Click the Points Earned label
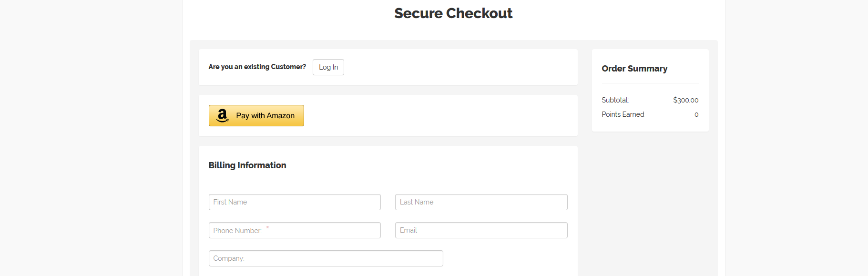 (x=623, y=114)
